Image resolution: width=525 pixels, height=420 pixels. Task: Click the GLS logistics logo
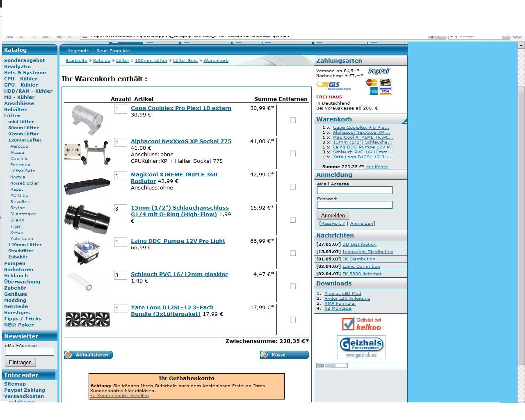click(x=333, y=85)
